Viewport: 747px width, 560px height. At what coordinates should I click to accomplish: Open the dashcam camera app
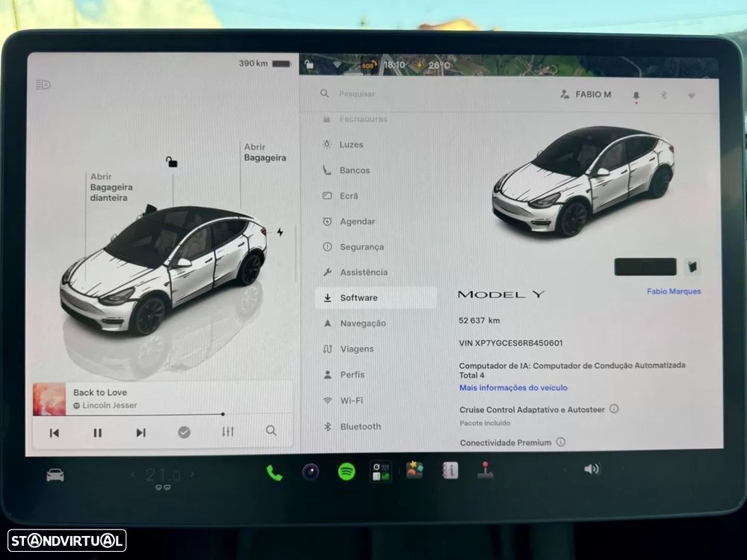point(311,472)
